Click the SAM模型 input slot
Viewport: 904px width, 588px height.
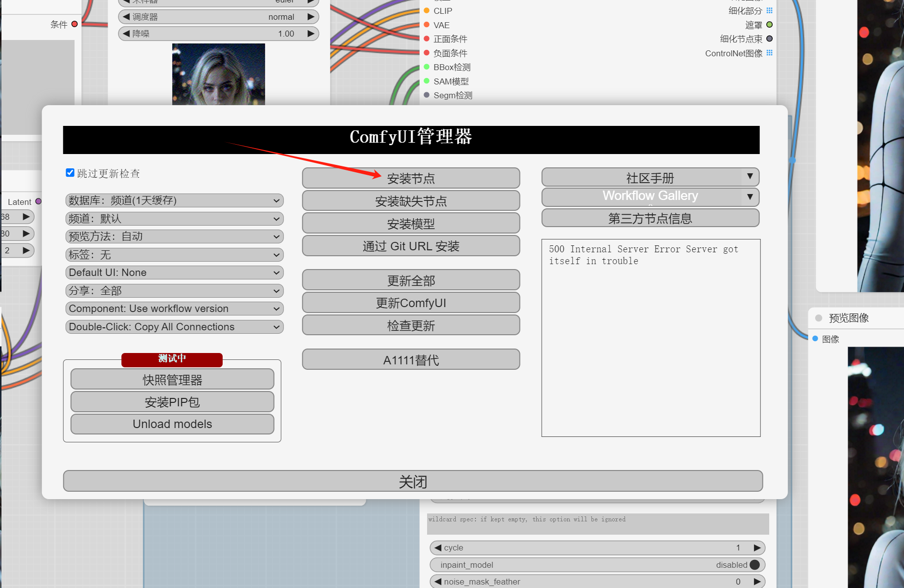[427, 81]
